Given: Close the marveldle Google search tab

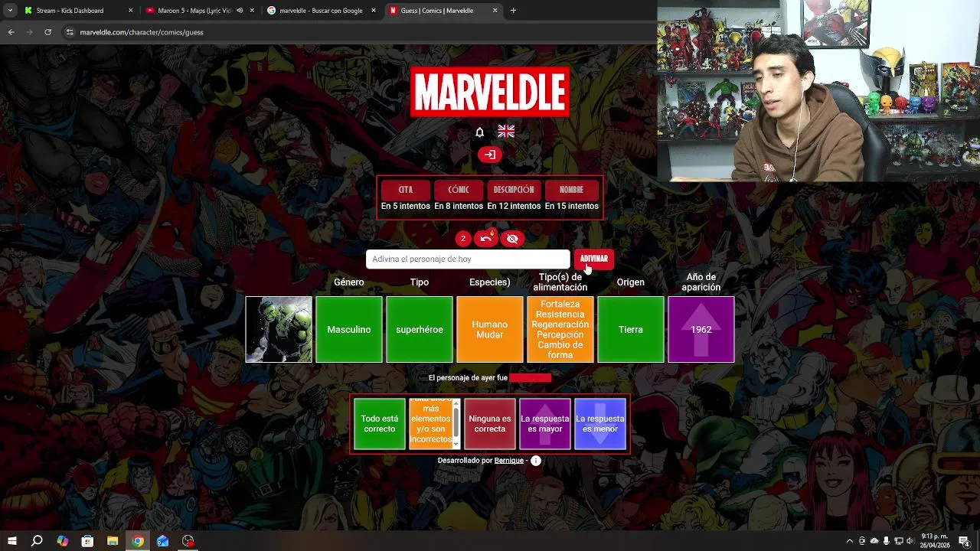Looking at the screenshot, I should [374, 11].
